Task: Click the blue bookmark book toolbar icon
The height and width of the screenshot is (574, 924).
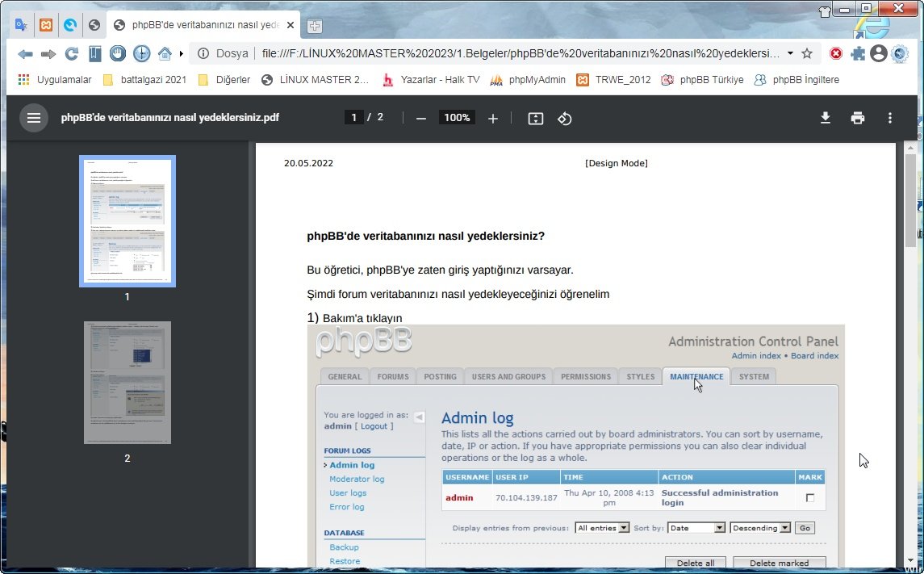Action: (95, 53)
